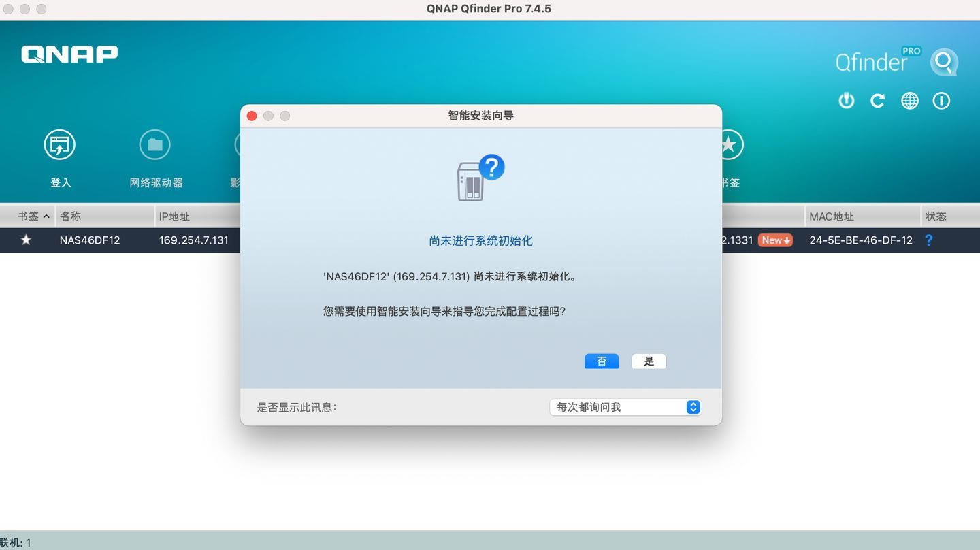Click the Qfinder search magnifier icon
This screenshot has height=550, width=980.
(x=944, y=63)
